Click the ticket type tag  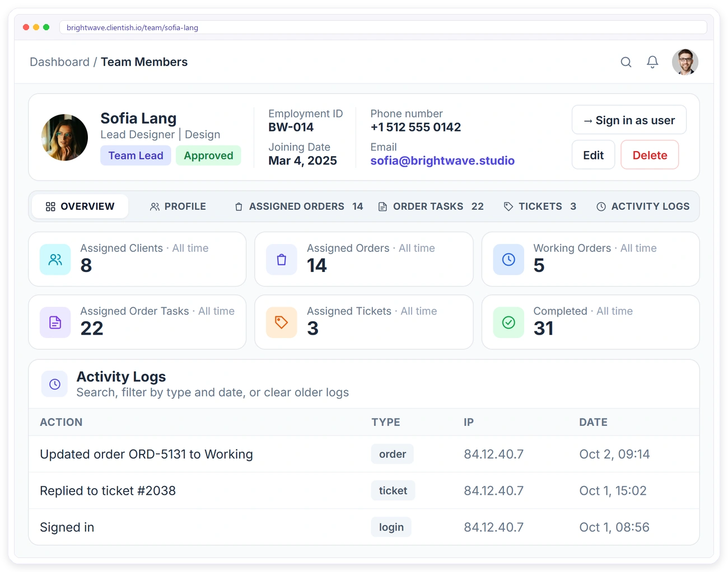393,490
